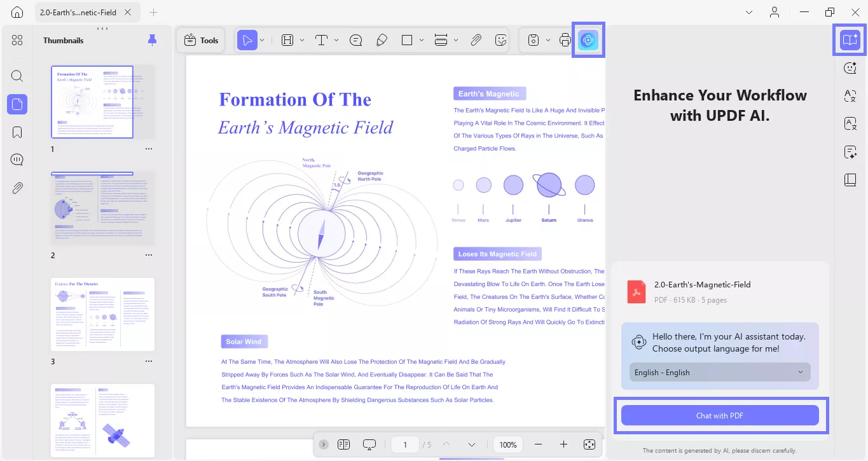The image size is (868, 461).
Task: Expand the cursor tool dropdown arrow
Action: coord(262,41)
